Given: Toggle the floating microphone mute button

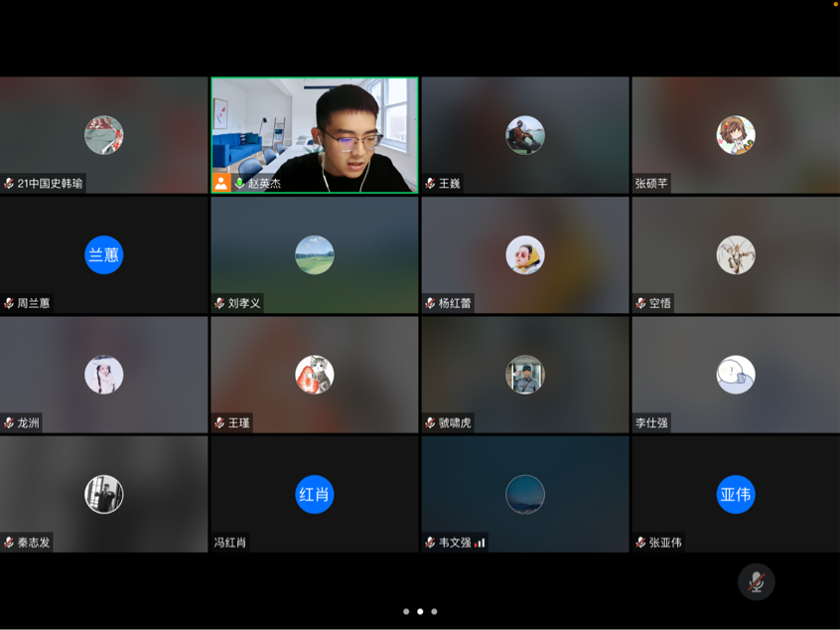Looking at the screenshot, I should click(756, 582).
